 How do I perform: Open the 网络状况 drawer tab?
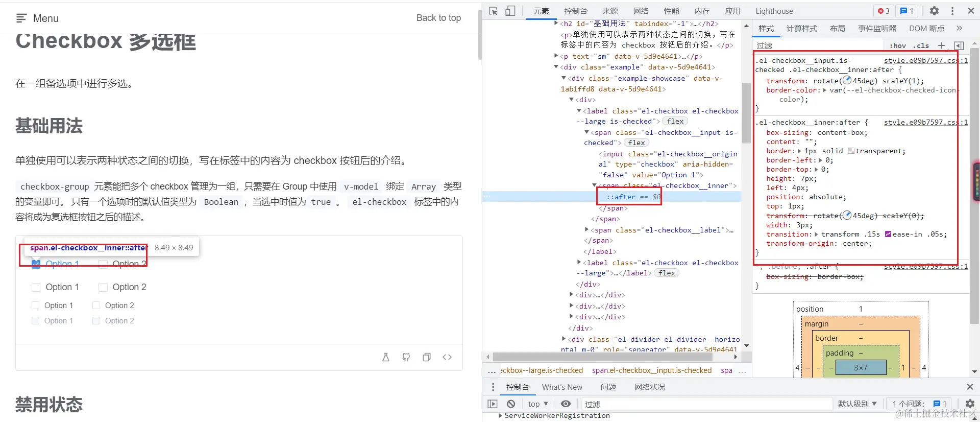pos(650,387)
